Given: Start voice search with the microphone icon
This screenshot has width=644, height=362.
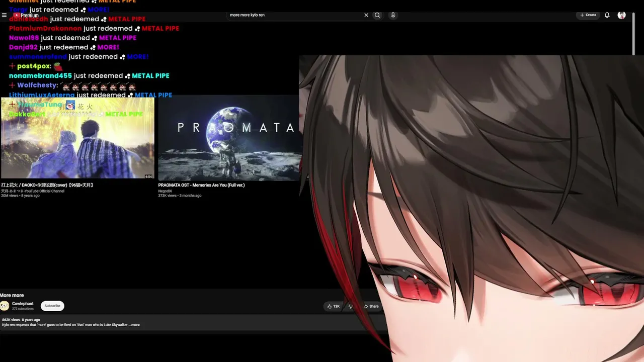Looking at the screenshot, I should (393, 15).
